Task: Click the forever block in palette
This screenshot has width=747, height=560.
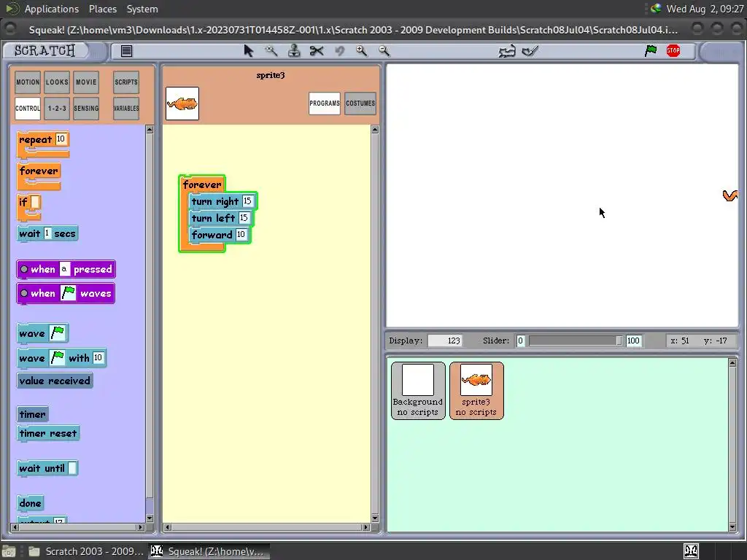Action: 39,171
